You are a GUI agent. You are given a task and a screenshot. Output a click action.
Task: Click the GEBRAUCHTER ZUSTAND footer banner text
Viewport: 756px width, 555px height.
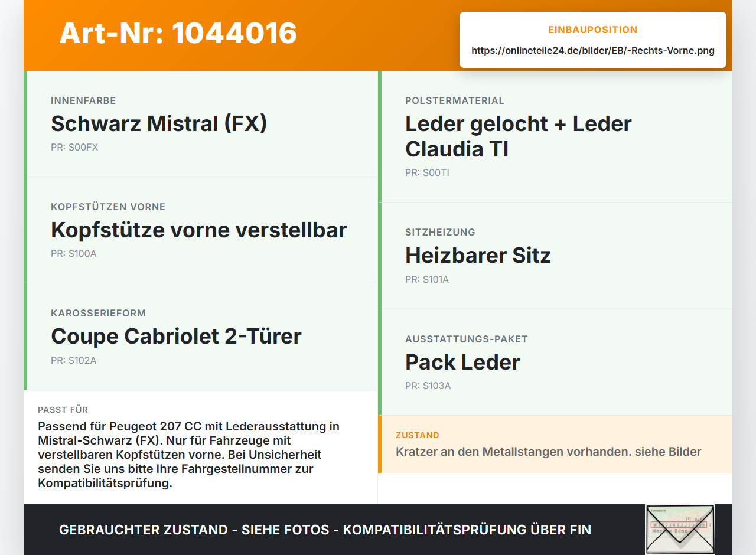pos(325,530)
